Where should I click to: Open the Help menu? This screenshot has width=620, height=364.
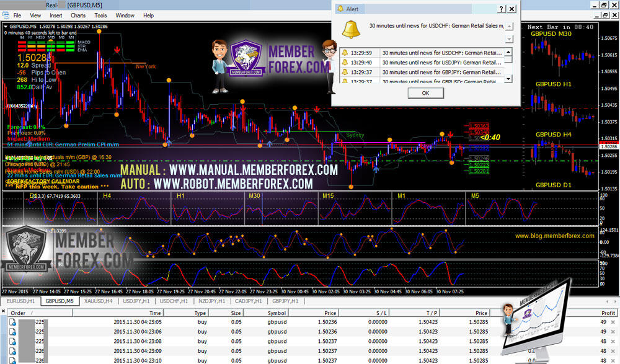tap(148, 16)
